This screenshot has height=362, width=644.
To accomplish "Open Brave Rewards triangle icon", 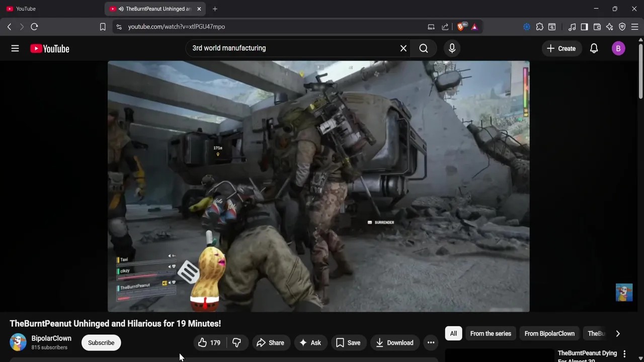I will (x=474, y=27).
